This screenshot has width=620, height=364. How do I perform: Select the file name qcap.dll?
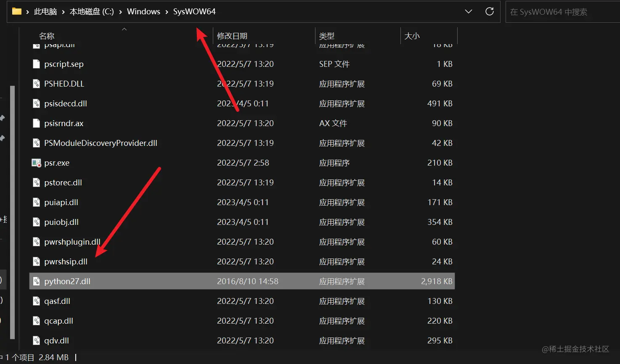click(58, 321)
